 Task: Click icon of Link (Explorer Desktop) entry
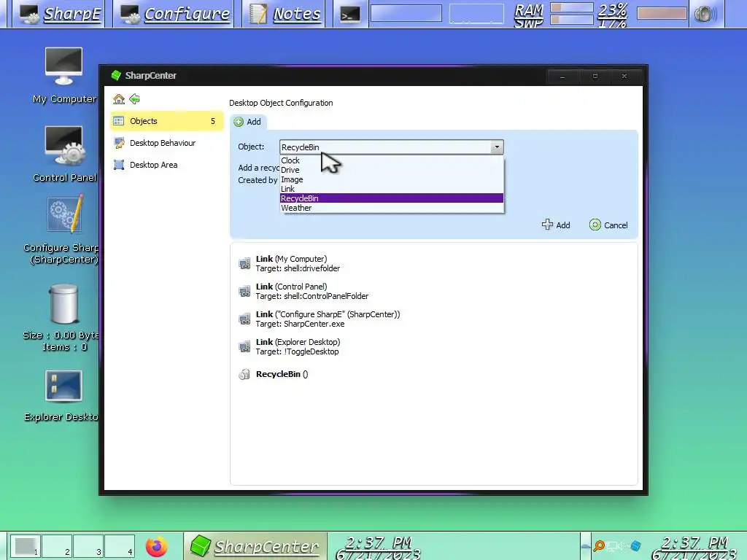244,346
